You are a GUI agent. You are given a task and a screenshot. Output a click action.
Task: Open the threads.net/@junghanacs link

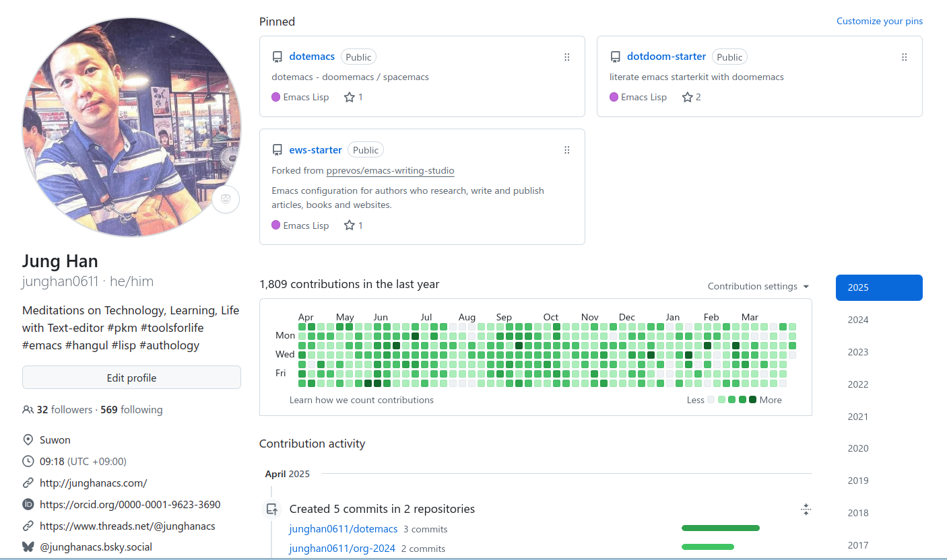(127, 526)
